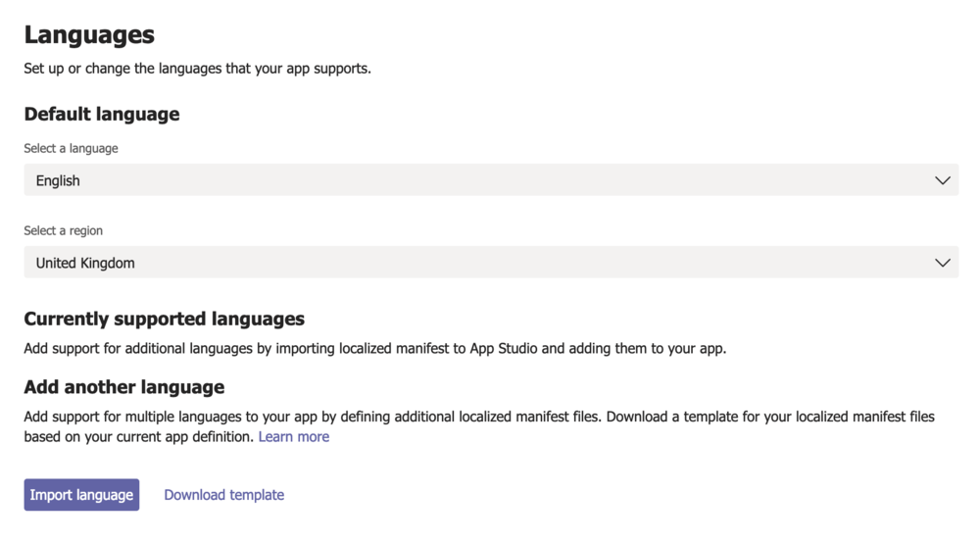This screenshot has width=980, height=543.
Task: Click the Languages page heading
Action: tap(89, 35)
